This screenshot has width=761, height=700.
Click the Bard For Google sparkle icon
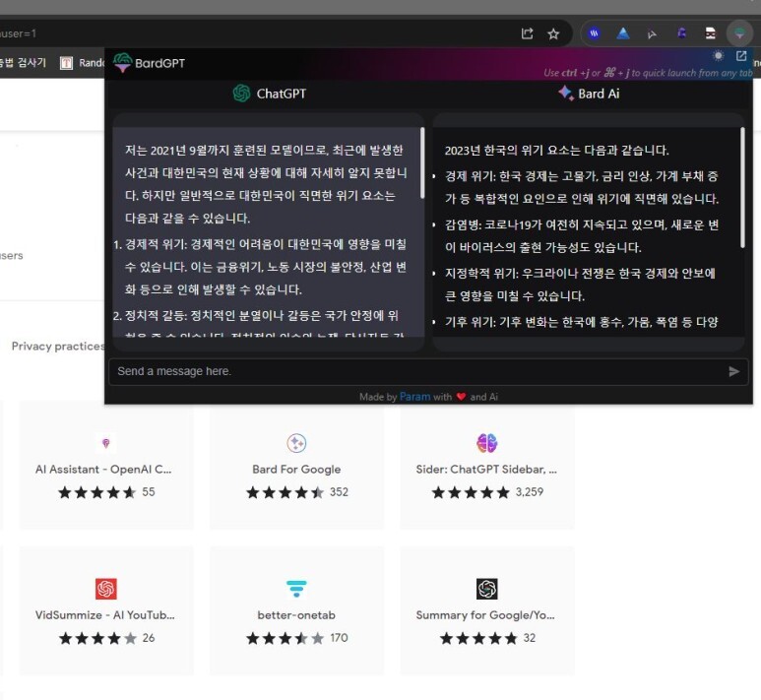[x=296, y=443]
